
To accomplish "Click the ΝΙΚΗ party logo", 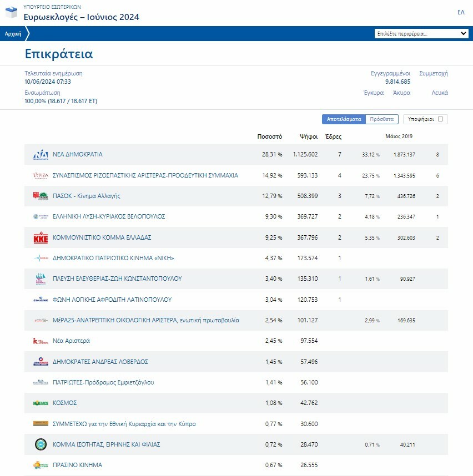I will (x=41, y=259).
